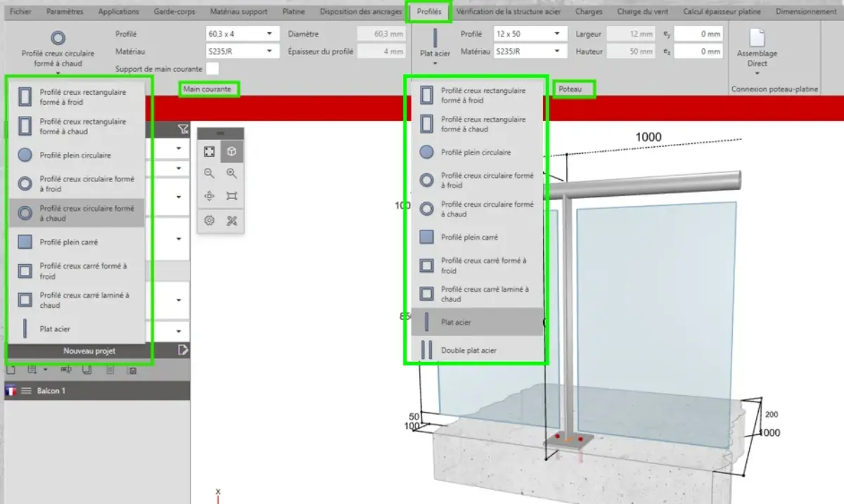Open the post Profilé 12 x 50 dropdown
844x504 pixels.
[529, 34]
